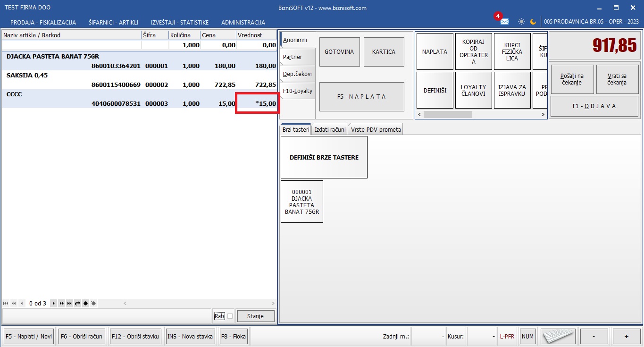Choose GOTOVINA payment button
The height and width of the screenshot is (347, 644).
click(x=339, y=51)
